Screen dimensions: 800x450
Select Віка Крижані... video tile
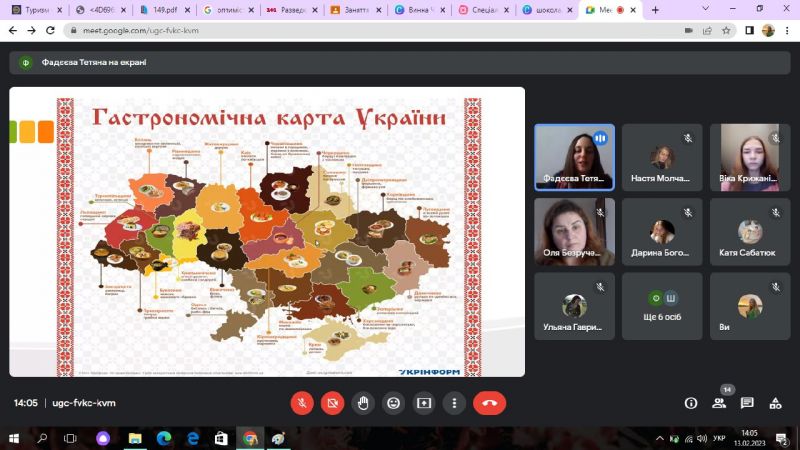(750, 157)
